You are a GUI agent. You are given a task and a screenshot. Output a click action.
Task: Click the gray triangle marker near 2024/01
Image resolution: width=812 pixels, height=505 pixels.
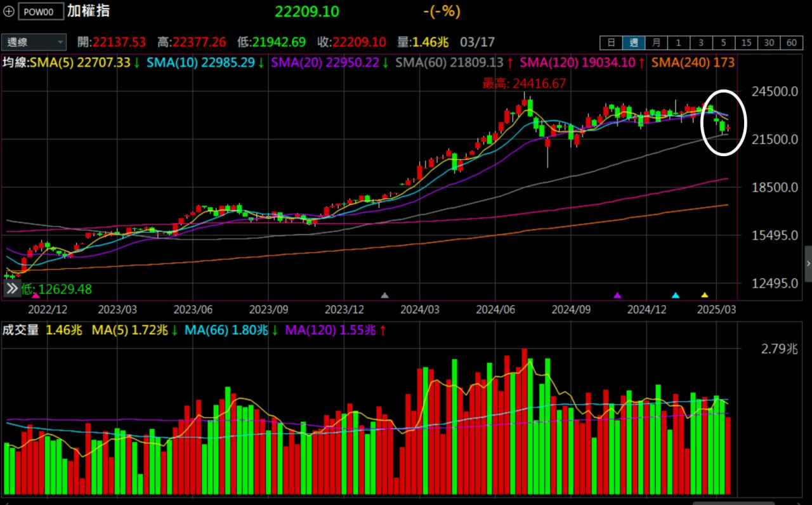click(384, 295)
